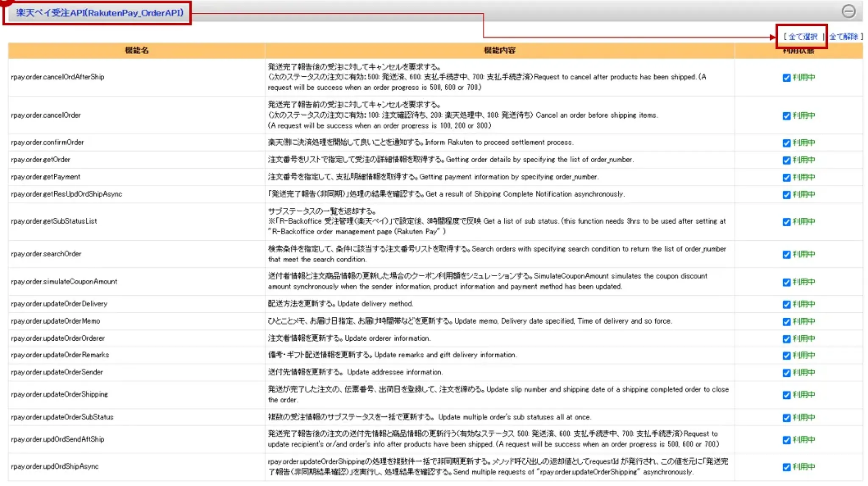This screenshot has height=486, width=868.
Task: Toggle rpay.order.updateOrderMemo checkbox
Action: tap(786, 322)
